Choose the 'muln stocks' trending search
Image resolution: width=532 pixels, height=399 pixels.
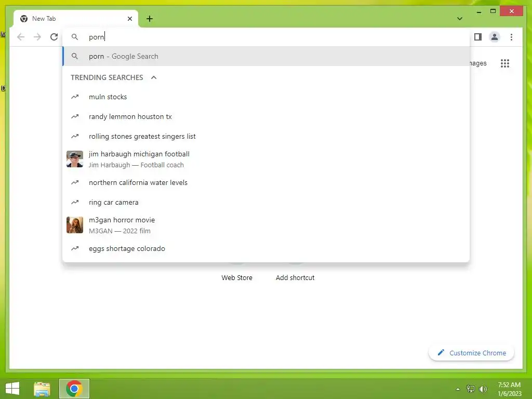[x=267, y=97]
